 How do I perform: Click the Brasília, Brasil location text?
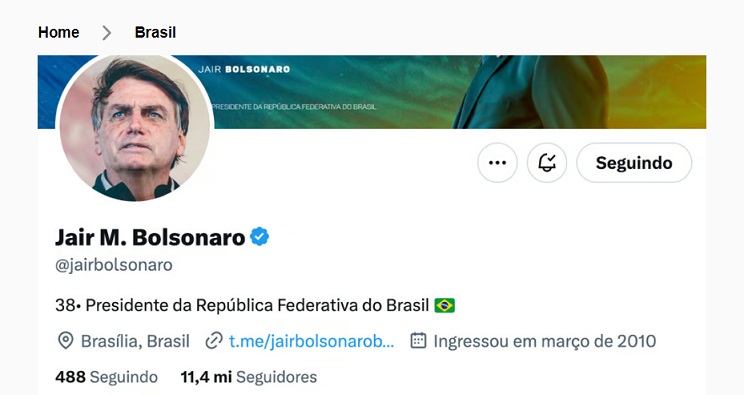(x=135, y=341)
